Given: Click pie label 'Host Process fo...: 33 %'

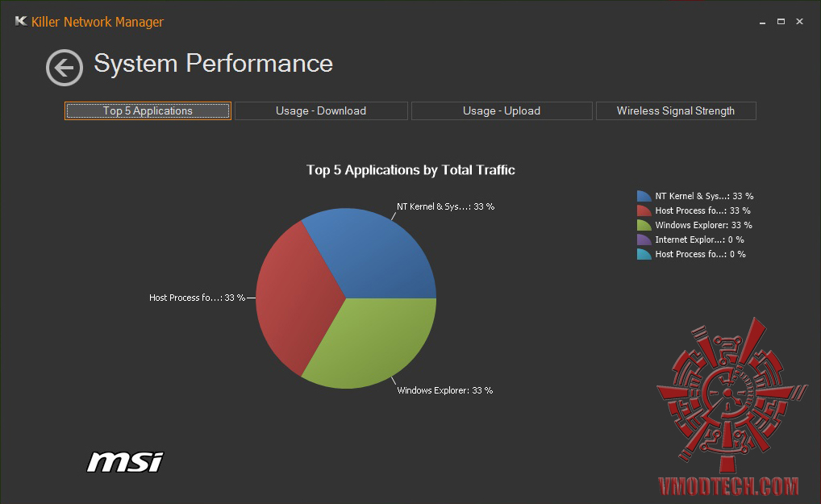Looking at the screenshot, I should coord(197,298).
